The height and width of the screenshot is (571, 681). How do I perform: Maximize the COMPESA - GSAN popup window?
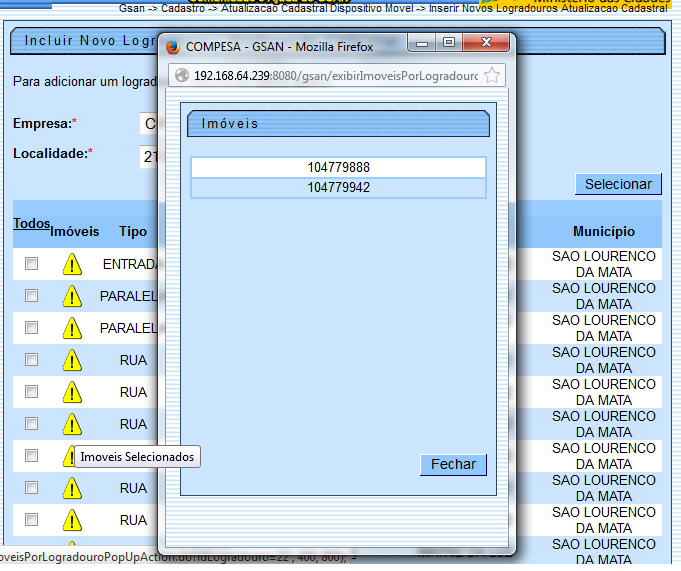[449, 44]
